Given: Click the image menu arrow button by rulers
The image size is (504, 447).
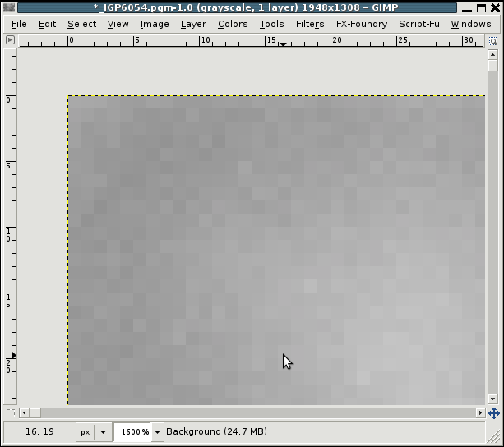Looking at the screenshot, I should [x=11, y=39].
